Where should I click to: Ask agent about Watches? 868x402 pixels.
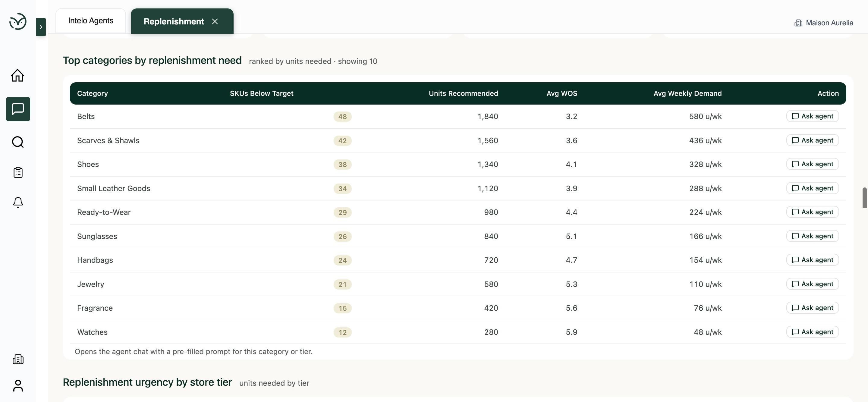[x=813, y=331]
